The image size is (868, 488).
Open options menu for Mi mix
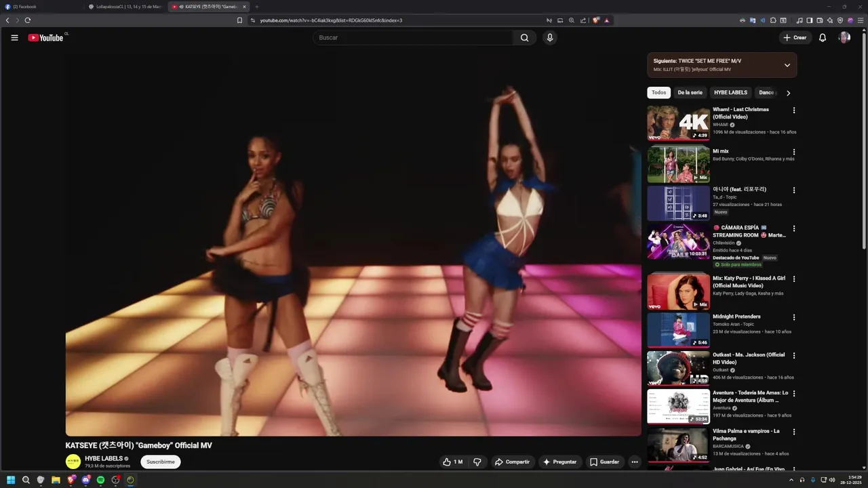[794, 152]
